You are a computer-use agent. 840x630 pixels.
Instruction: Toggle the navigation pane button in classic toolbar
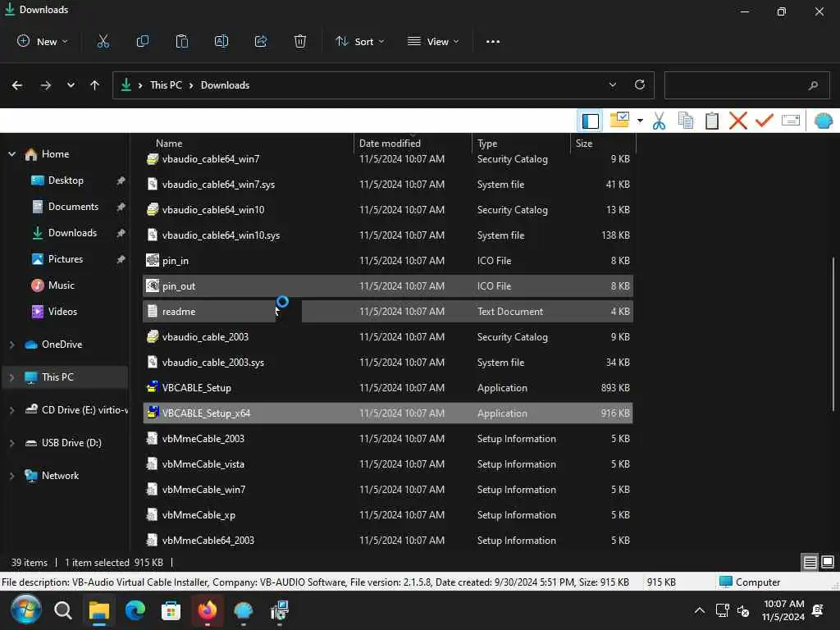click(590, 121)
